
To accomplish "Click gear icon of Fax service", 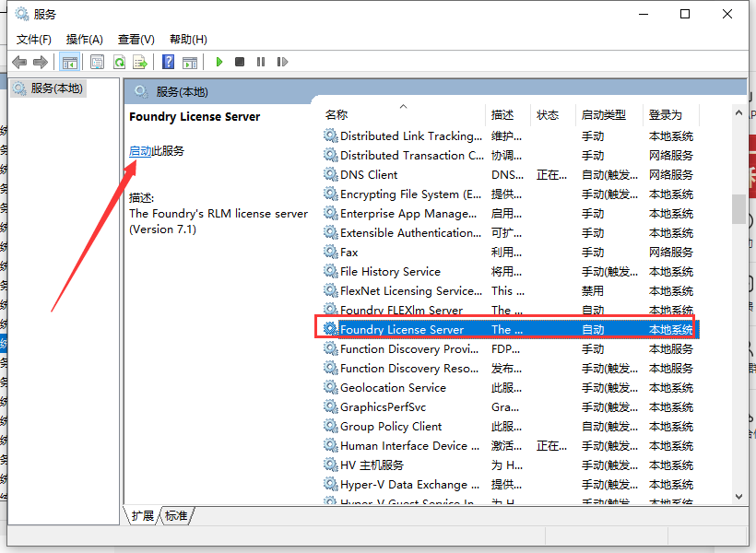I will (330, 253).
